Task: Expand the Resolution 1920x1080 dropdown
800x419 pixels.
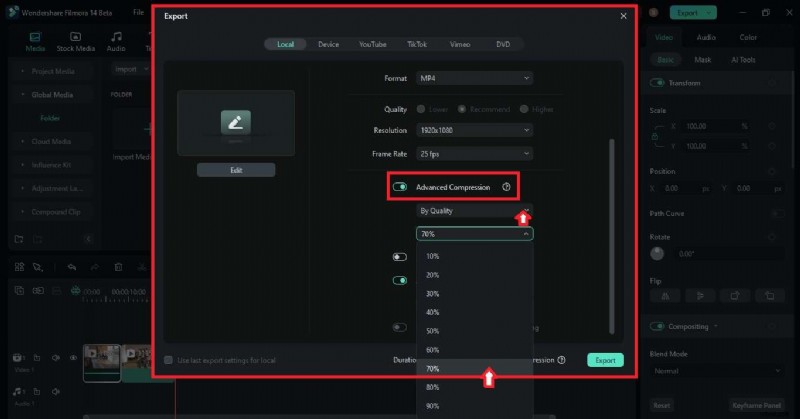Action: tap(474, 130)
